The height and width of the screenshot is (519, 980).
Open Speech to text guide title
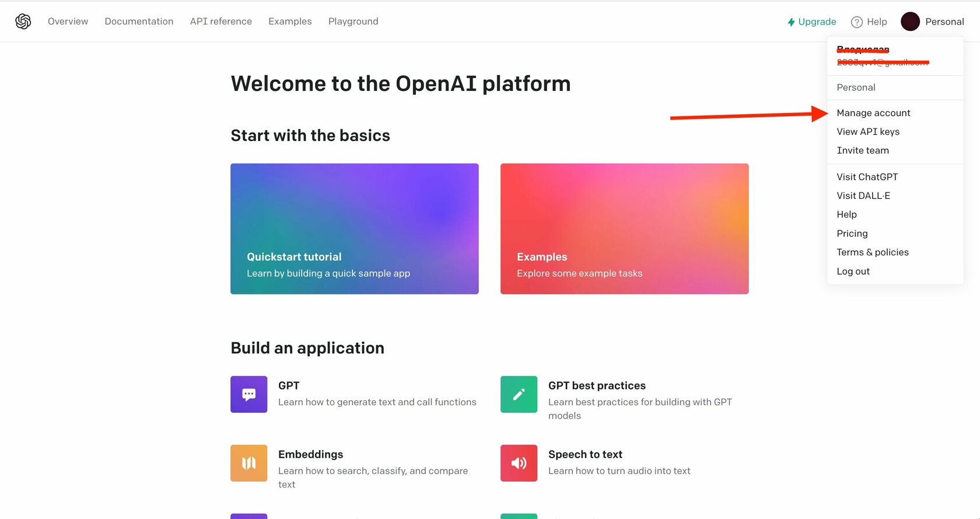[585, 454]
